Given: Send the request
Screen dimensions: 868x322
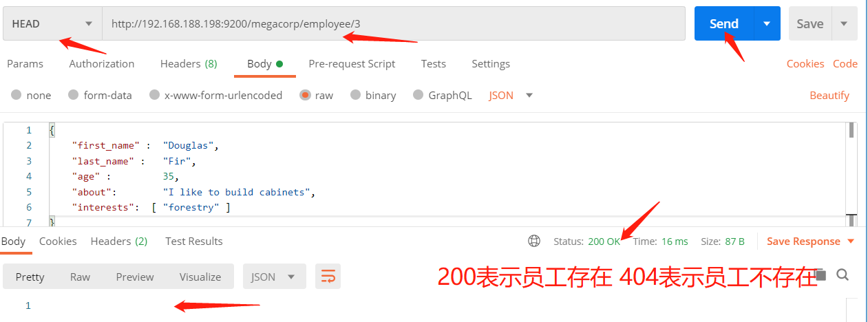Looking at the screenshot, I should click(x=724, y=23).
